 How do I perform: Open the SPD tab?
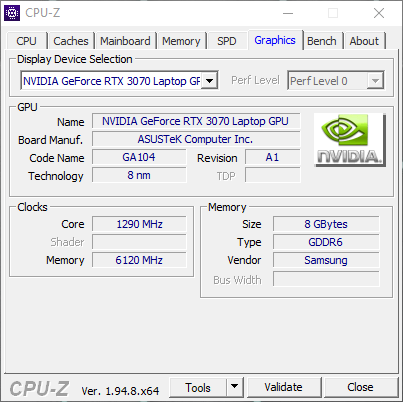point(227,41)
